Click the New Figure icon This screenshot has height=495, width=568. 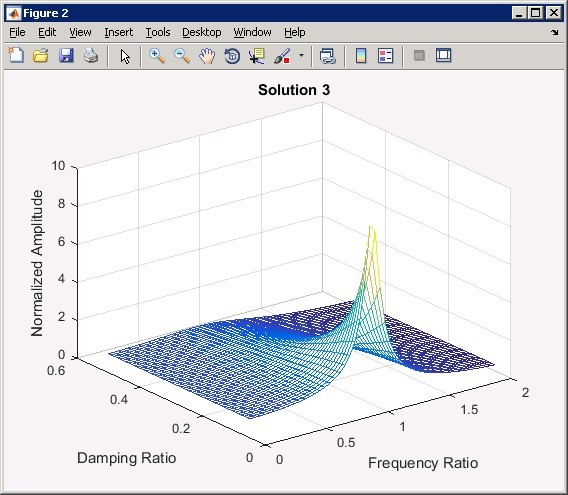pyautogui.click(x=16, y=56)
